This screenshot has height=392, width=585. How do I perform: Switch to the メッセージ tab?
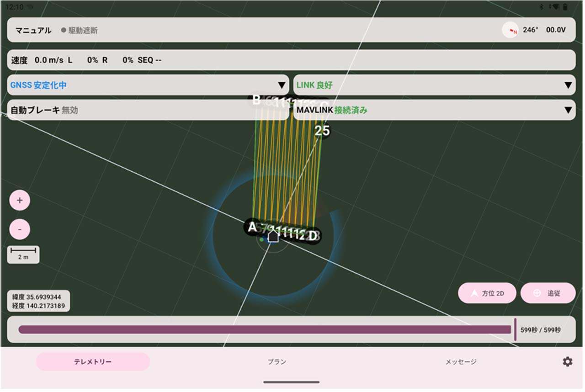(x=461, y=362)
